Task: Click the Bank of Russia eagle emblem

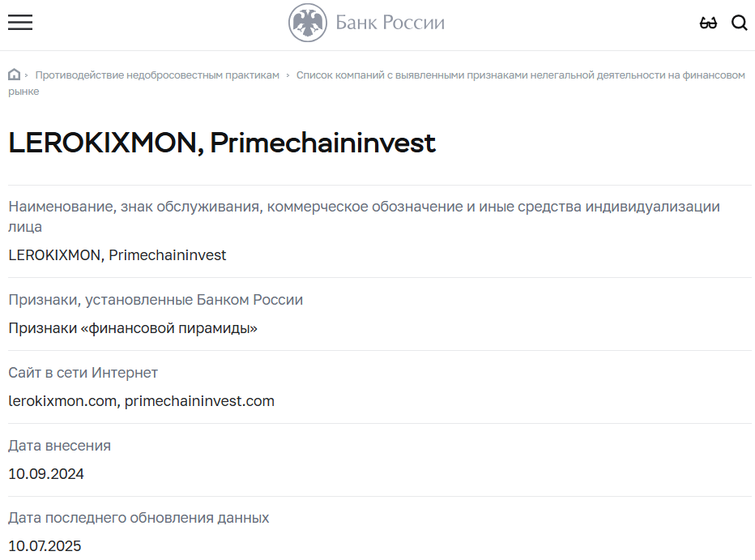Action: 308,23
